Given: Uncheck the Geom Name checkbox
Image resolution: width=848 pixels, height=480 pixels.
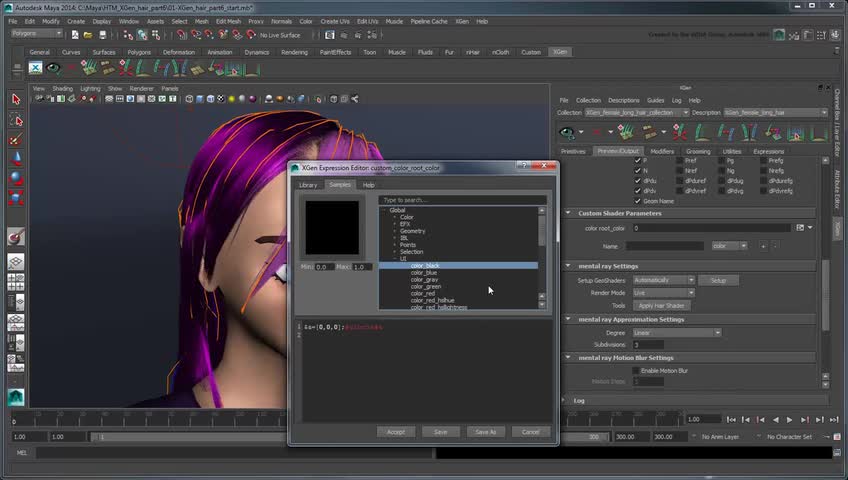Looking at the screenshot, I should (x=638, y=201).
